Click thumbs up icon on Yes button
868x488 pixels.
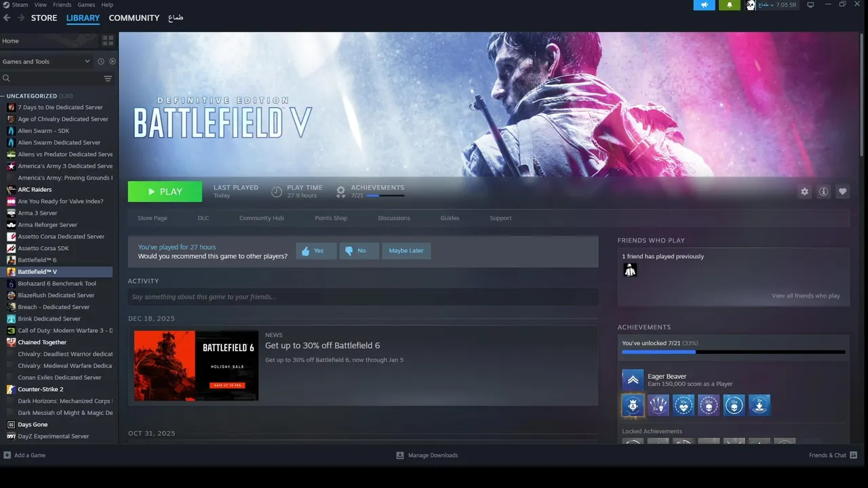(x=305, y=251)
